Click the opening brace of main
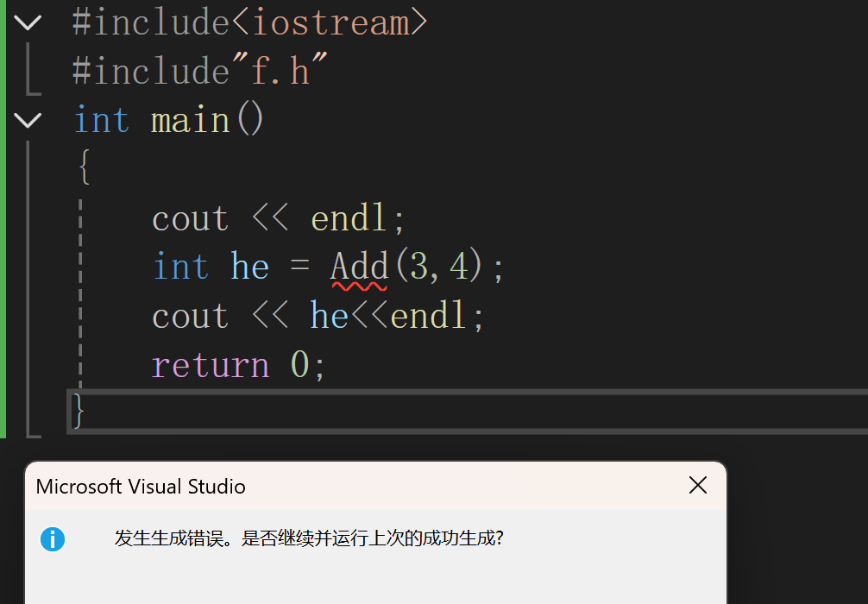Screen dimensions: 868x604 pyautogui.click(x=85, y=166)
